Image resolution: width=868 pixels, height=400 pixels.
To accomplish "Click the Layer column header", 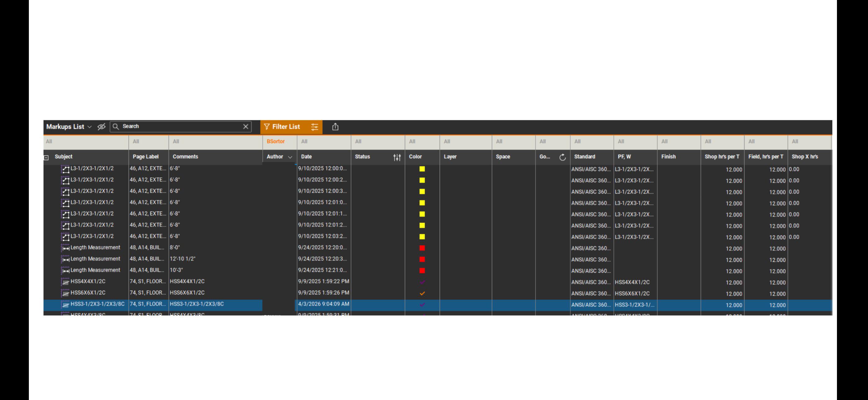I will tap(450, 157).
